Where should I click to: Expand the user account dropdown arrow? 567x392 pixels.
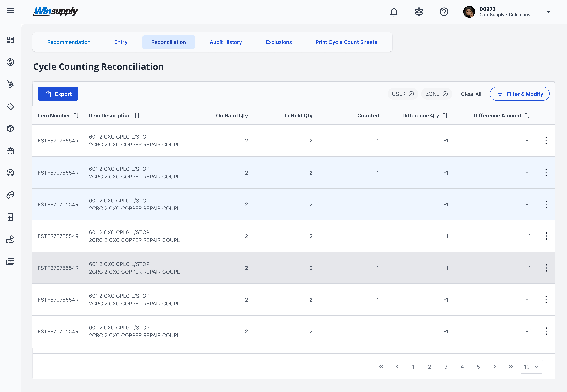pos(548,12)
